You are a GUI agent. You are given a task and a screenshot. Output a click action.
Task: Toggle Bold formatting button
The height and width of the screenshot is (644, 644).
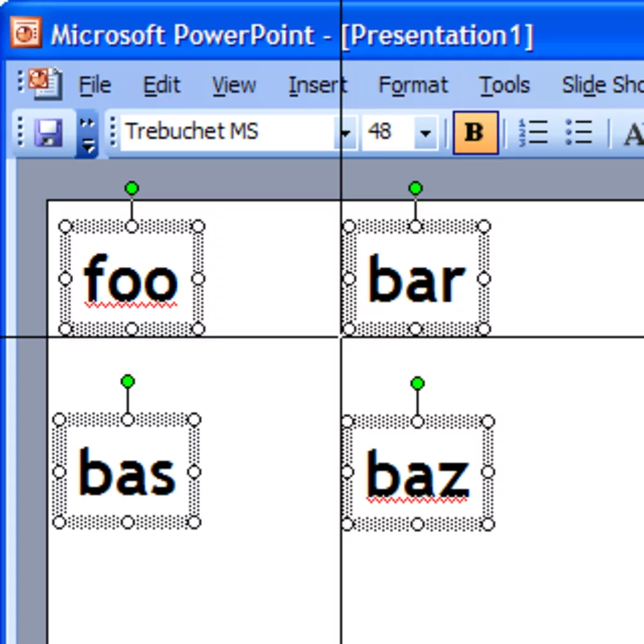pos(475,133)
